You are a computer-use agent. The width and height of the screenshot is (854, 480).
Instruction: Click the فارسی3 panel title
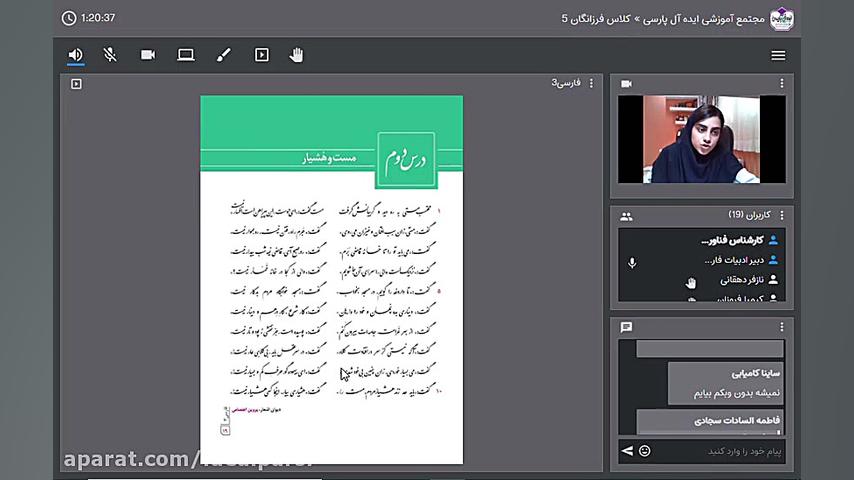(x=566, y=83)
